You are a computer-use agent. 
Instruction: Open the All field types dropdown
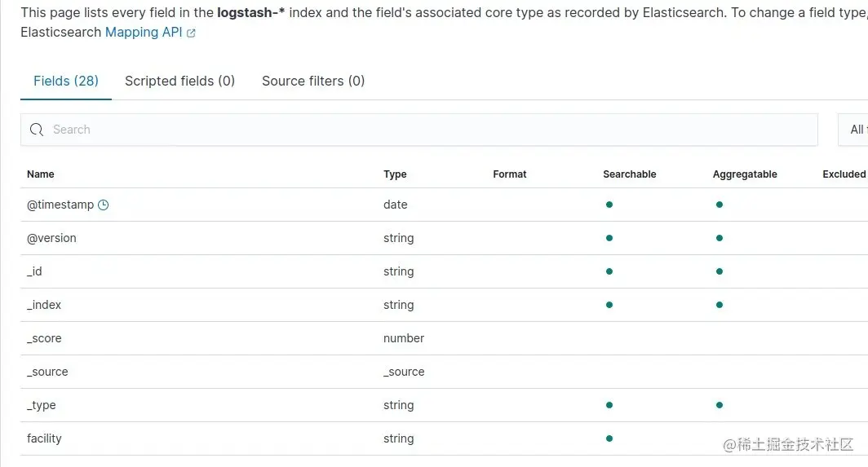point(853,130)
